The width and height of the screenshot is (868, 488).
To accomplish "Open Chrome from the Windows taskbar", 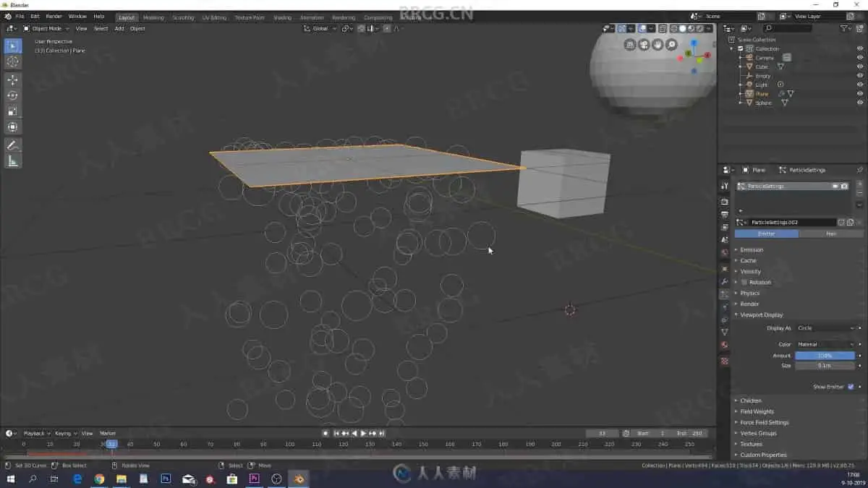I will [x=99, y=479].
